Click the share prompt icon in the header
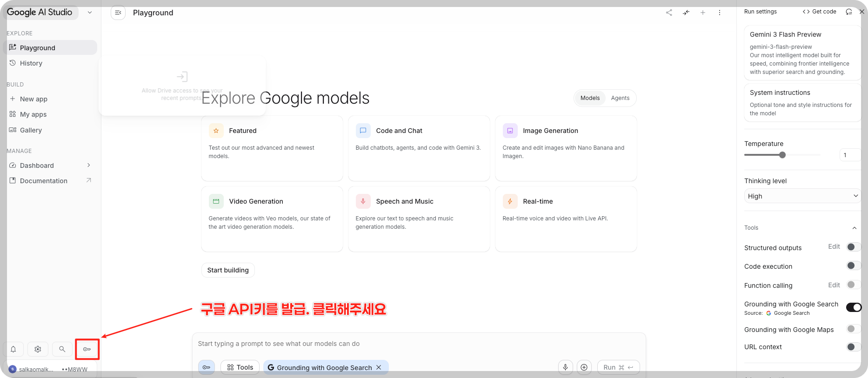The image size is (868, 378). click(669, 13)
